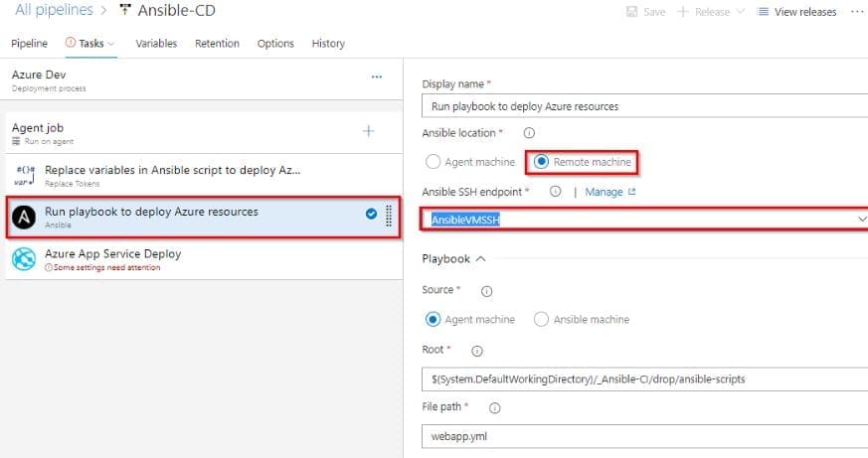Click the Save disk icon
This screenshot has height=458, width=868.
coord(631,12)
